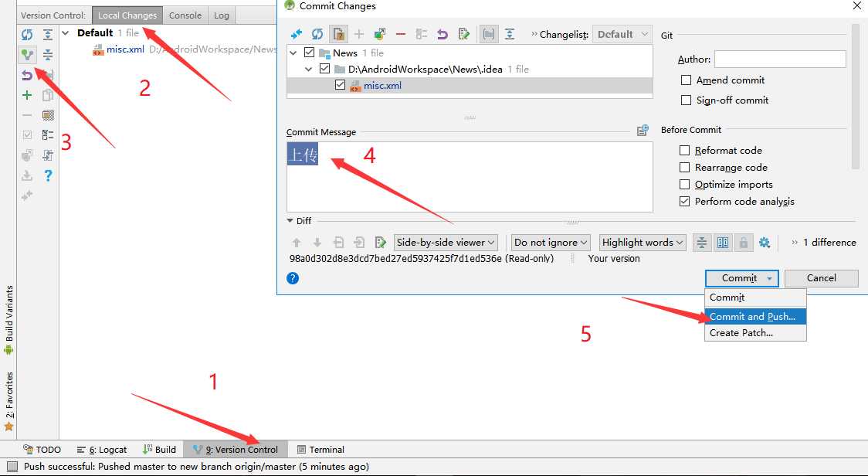Screen dimensions: 868x476
Task: Uncheck the misc.xml file checkbox
Action: [x=340, y=85]
